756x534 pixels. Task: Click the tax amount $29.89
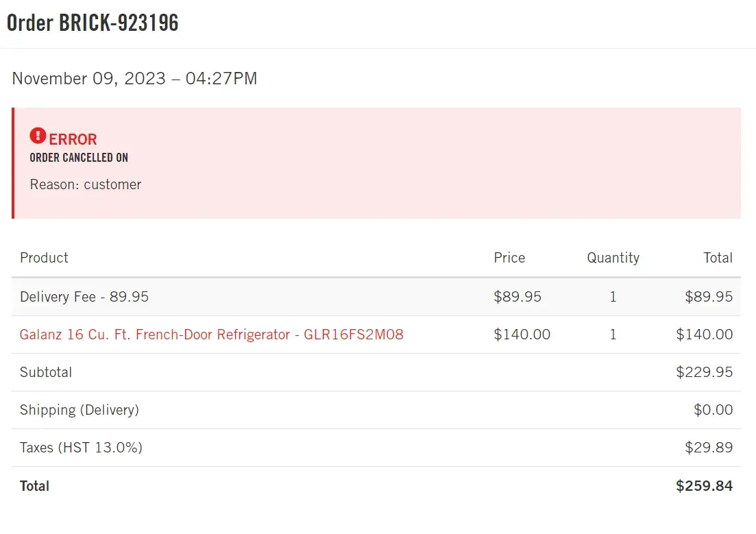pos(709,448)
